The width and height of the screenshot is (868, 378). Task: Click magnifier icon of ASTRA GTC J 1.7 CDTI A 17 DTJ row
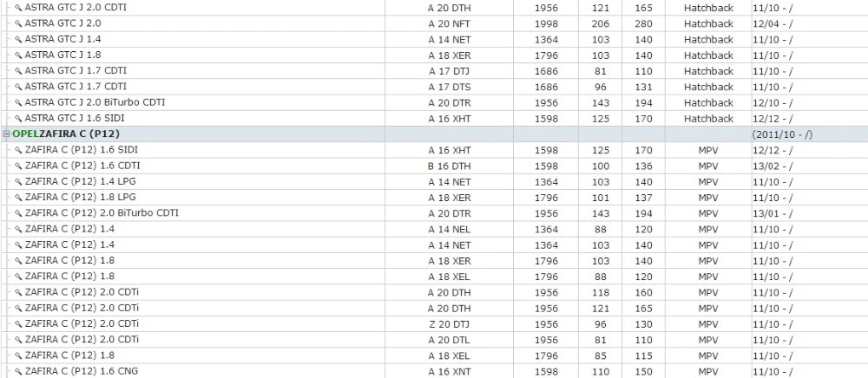click(x=18, y=71)
